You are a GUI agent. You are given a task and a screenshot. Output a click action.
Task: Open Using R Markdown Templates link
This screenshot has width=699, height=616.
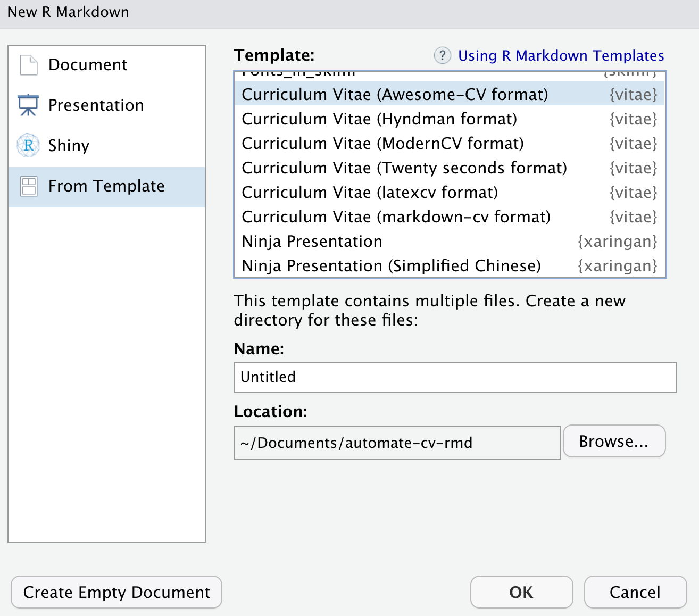click(x=561, y=56)
